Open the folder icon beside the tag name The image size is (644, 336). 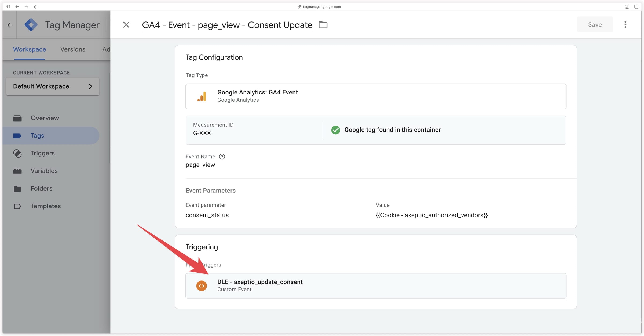point(323,25)
